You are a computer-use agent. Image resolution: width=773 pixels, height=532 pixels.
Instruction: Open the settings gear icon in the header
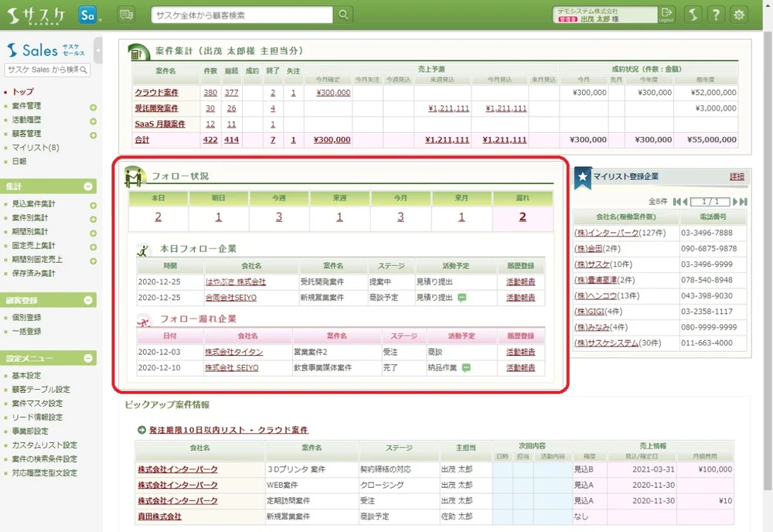pos(740,15)
